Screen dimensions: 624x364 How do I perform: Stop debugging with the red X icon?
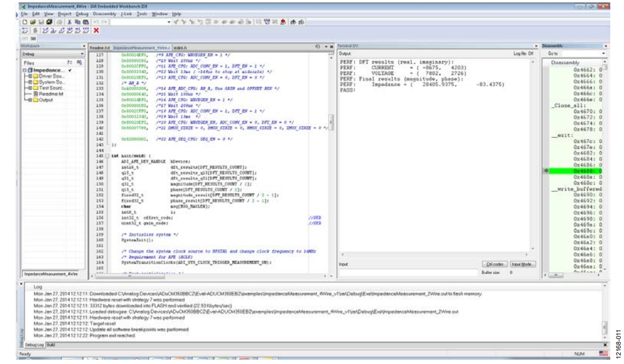click(x=96, y=30)
